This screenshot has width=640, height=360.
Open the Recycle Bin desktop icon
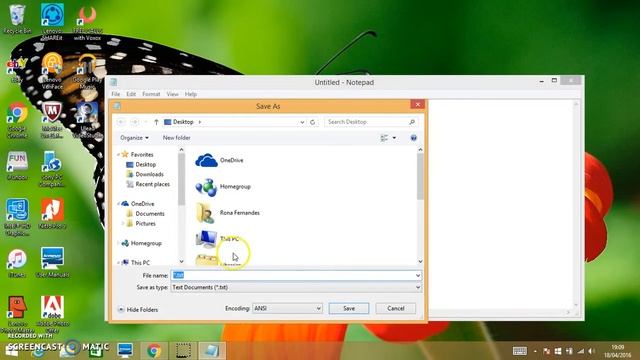(x=17, y=19)
